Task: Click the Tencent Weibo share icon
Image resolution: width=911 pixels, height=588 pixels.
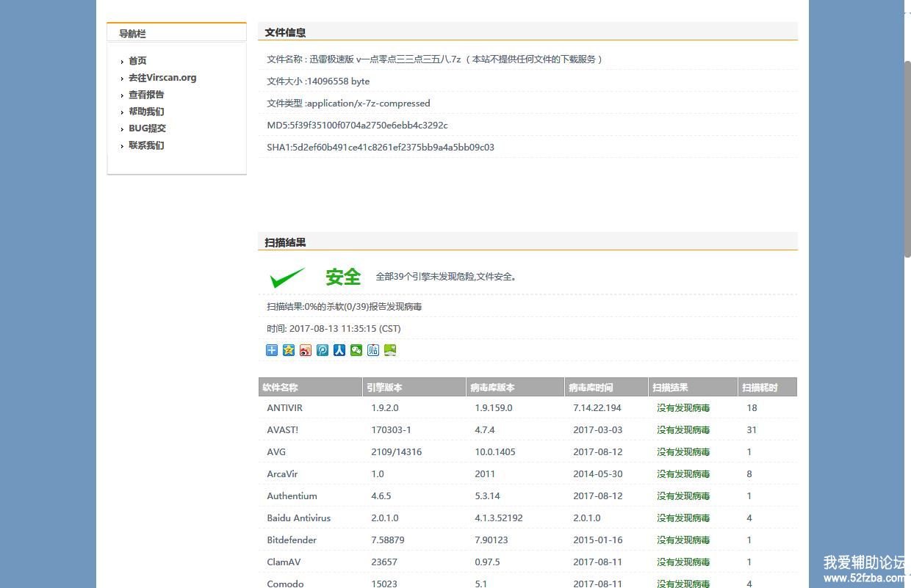Action: point(323,350)
